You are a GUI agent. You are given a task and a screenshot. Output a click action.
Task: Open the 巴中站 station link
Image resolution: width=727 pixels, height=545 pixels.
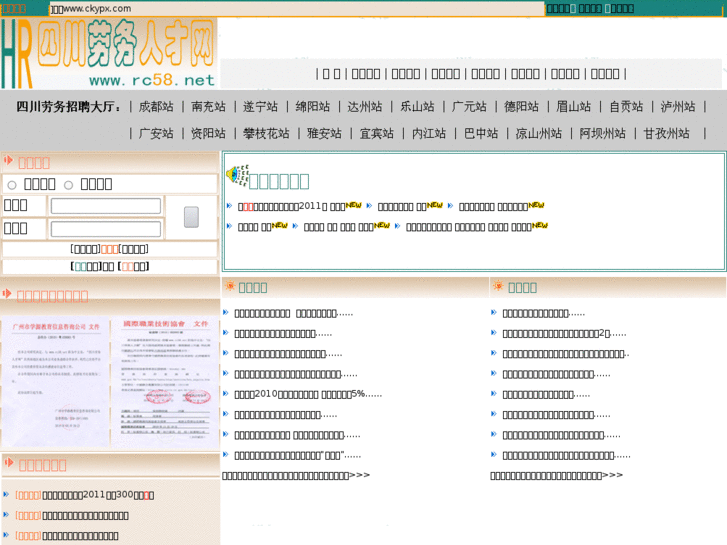481,134
